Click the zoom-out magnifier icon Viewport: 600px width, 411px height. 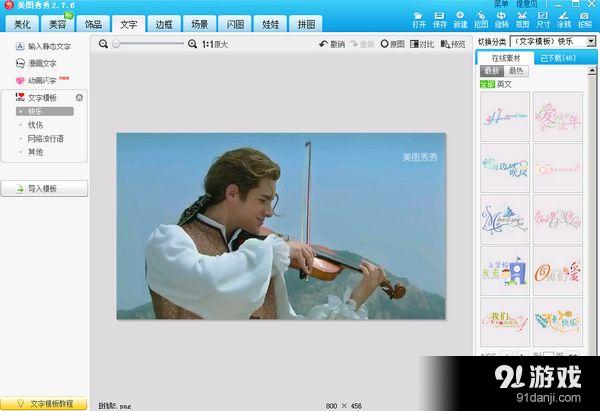coord(103,44)
